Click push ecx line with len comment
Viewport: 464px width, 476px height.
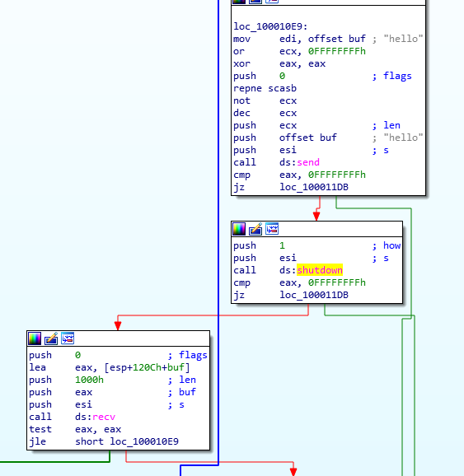point(316,125)
